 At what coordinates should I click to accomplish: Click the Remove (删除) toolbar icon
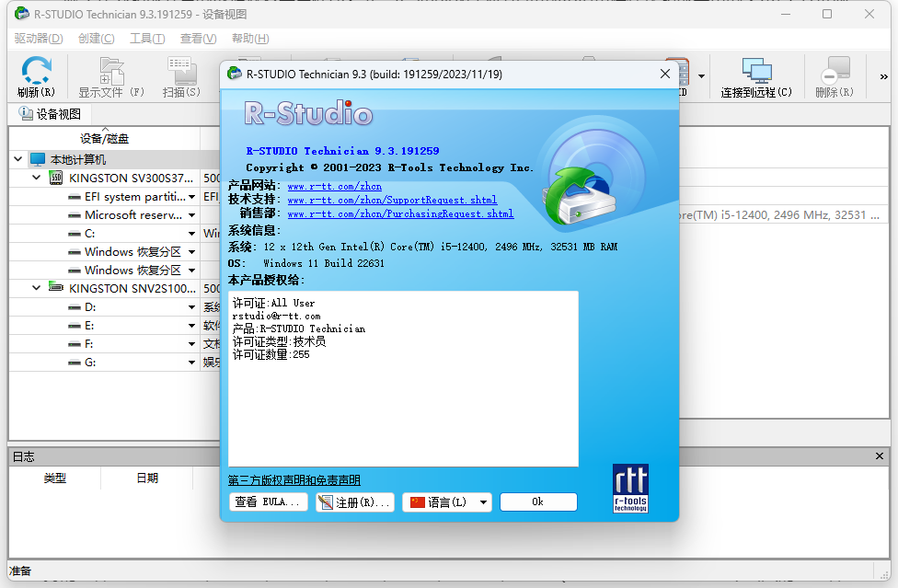click(835, 76)
